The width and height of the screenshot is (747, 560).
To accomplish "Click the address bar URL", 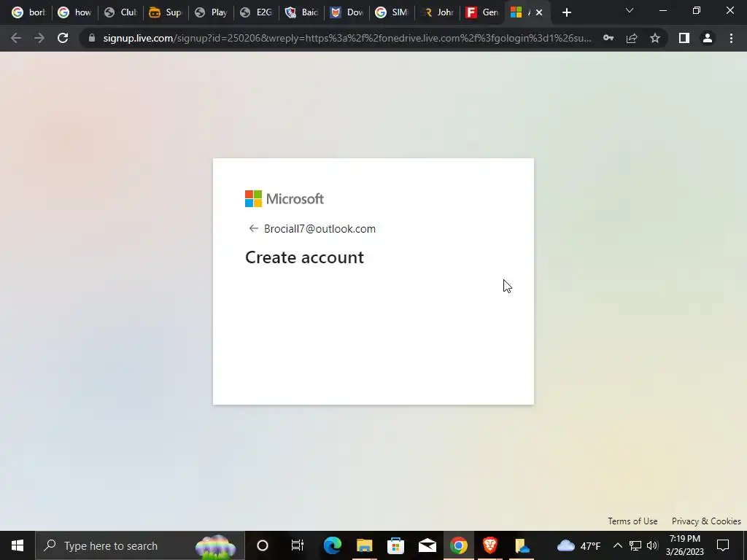I will click(x=347, y=38).
